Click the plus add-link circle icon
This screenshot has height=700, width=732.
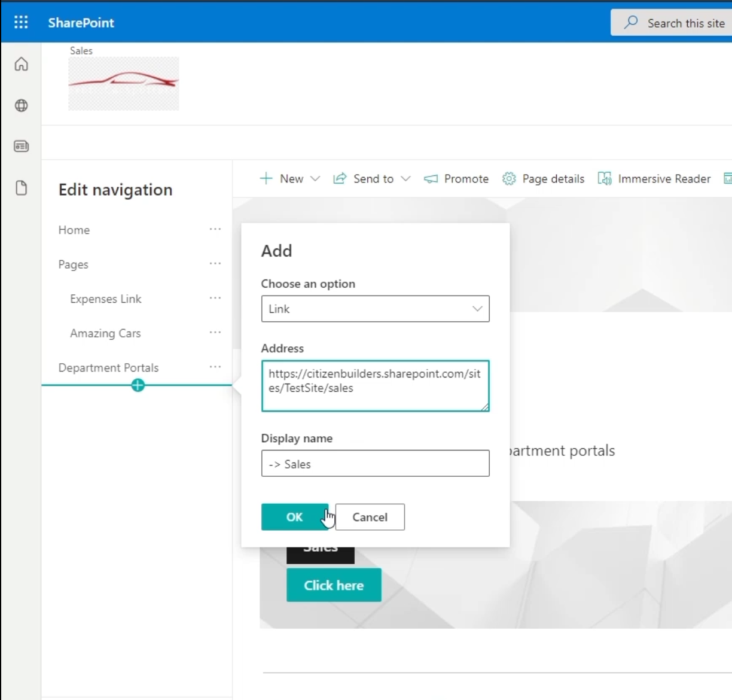[x=138, y=385]
